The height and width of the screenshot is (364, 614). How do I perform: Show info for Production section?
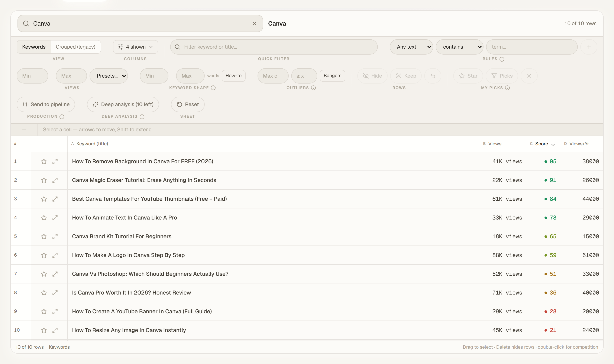pos(62,117)
